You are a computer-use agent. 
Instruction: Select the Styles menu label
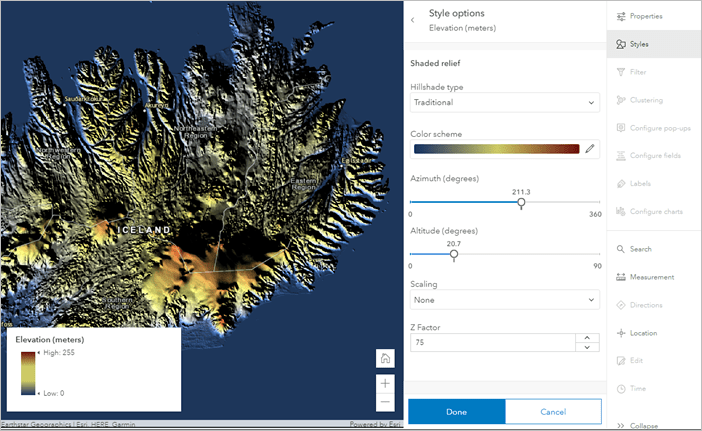(x=639, y=44)
